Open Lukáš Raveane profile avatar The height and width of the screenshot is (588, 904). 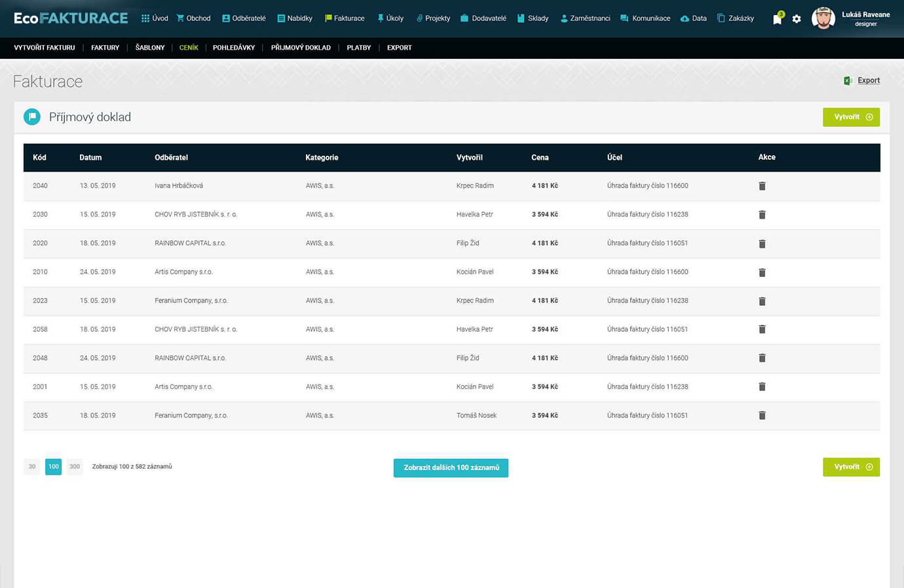click(x=823, y=18)
